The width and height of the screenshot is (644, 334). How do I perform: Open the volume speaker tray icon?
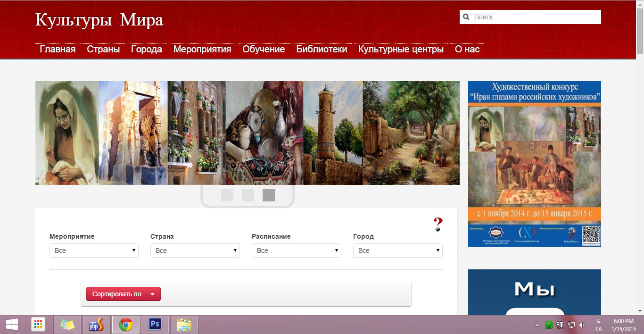click(582, 325)
